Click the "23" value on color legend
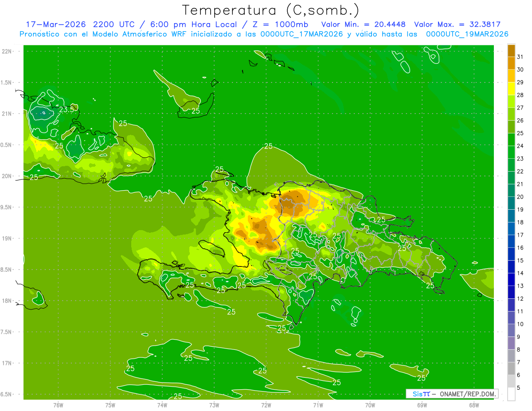 (520, 158)
